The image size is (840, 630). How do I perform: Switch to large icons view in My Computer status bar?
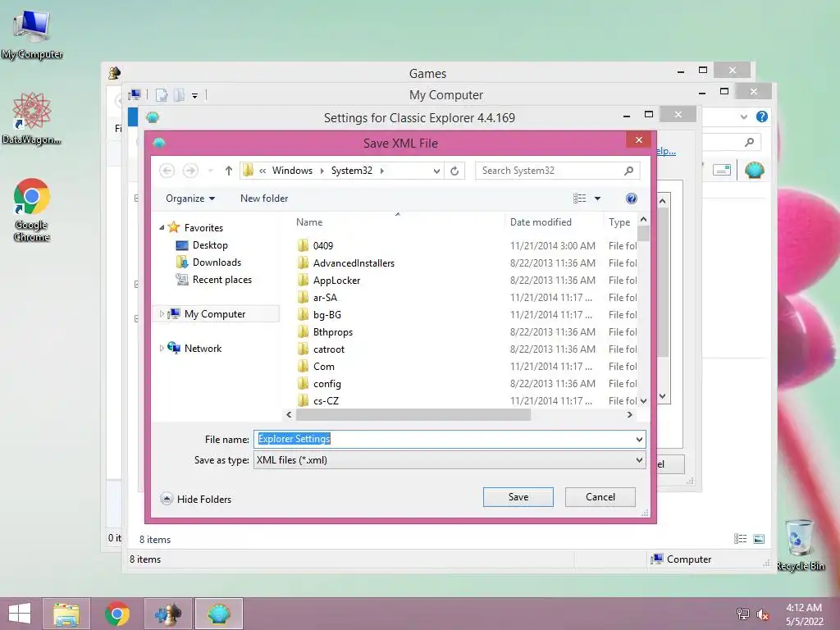pyautogui.click(x=759, y=539)
